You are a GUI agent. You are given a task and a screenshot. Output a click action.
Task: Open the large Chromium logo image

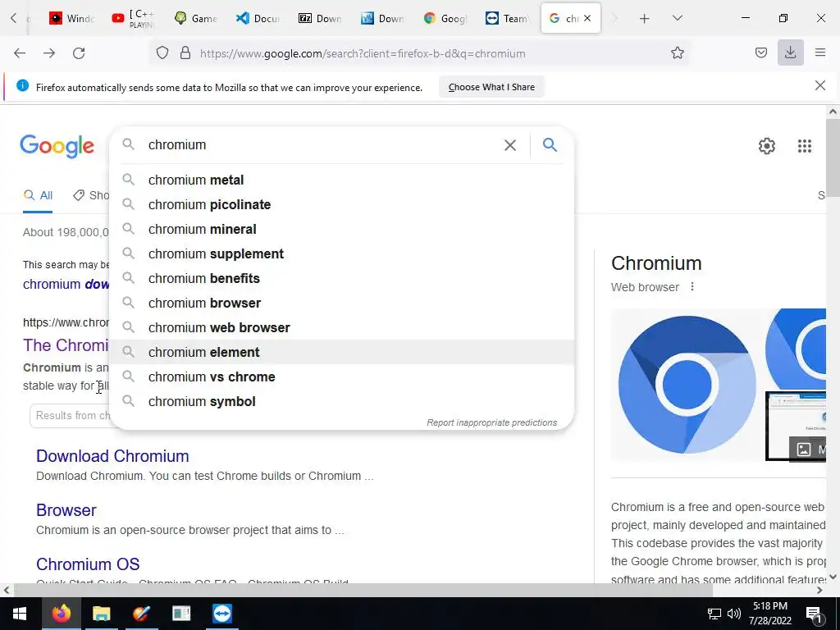(687, 385)
